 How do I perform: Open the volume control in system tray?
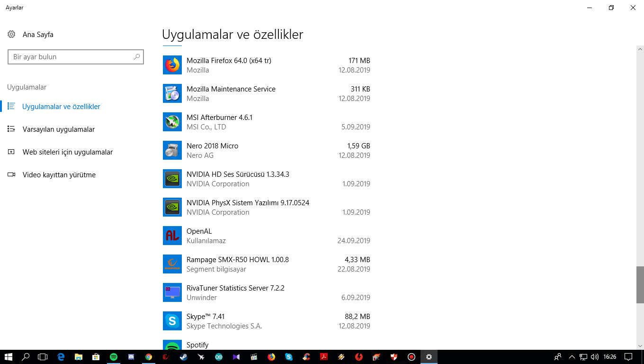coord(595,357)
